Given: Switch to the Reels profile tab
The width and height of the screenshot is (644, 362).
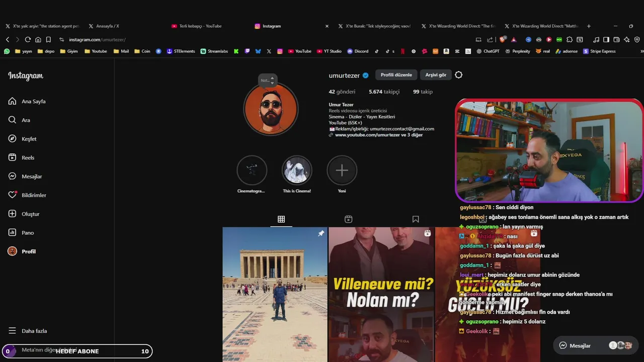Looking at the screenshot, I should (348, 219).
